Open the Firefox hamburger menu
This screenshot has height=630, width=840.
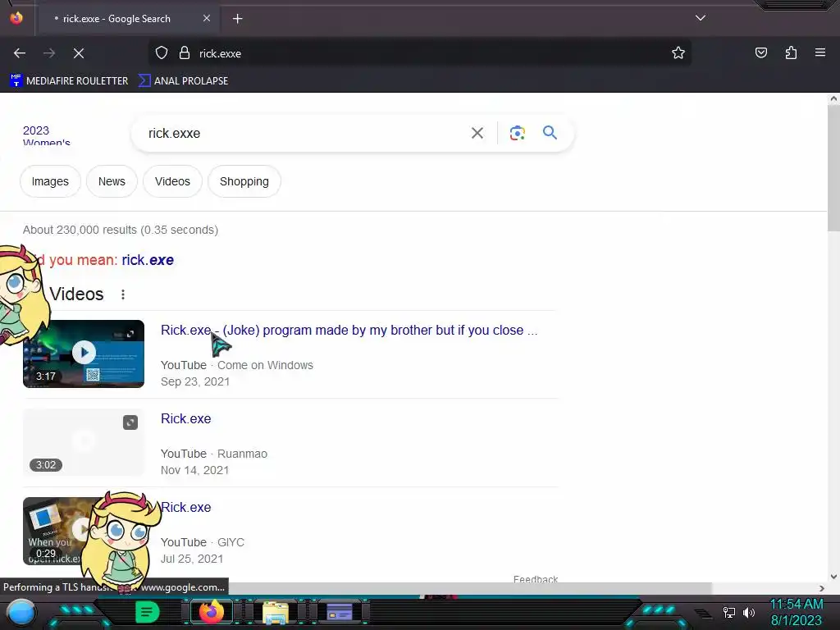[x=820, y=52]
